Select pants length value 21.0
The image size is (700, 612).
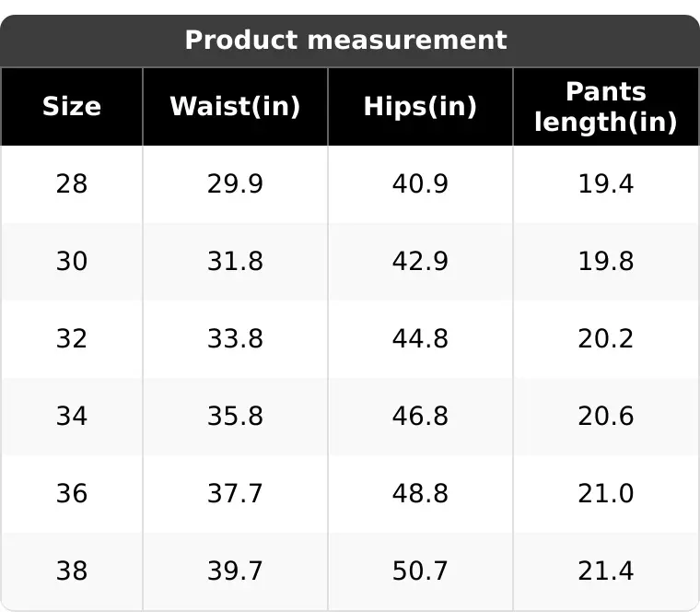606,494
